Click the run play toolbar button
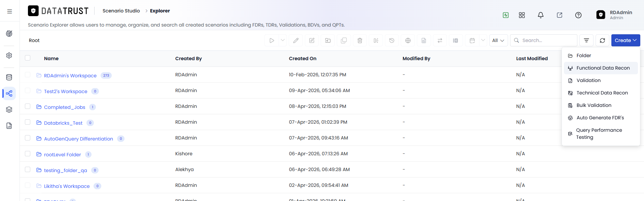 coord(272,40)
